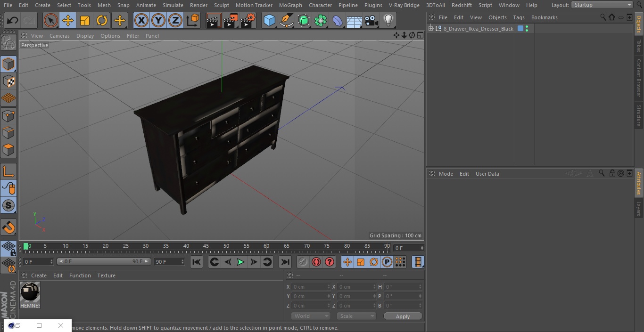Open attribute manager Mode menu
The height and width of the screenshot is (332, 644).
(x=446, y=174)
